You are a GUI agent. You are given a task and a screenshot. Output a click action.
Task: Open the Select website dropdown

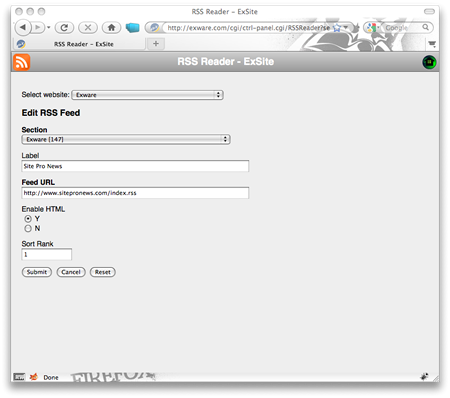(147, 95)
